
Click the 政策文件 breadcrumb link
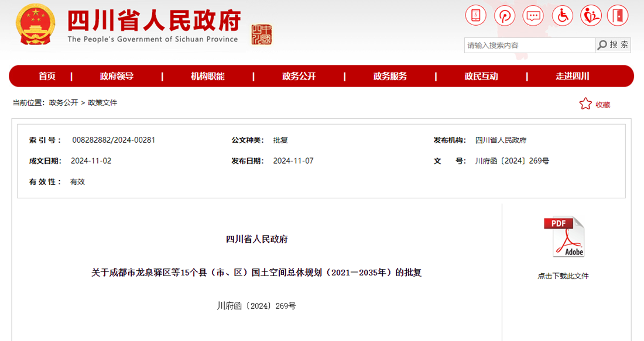102,102
